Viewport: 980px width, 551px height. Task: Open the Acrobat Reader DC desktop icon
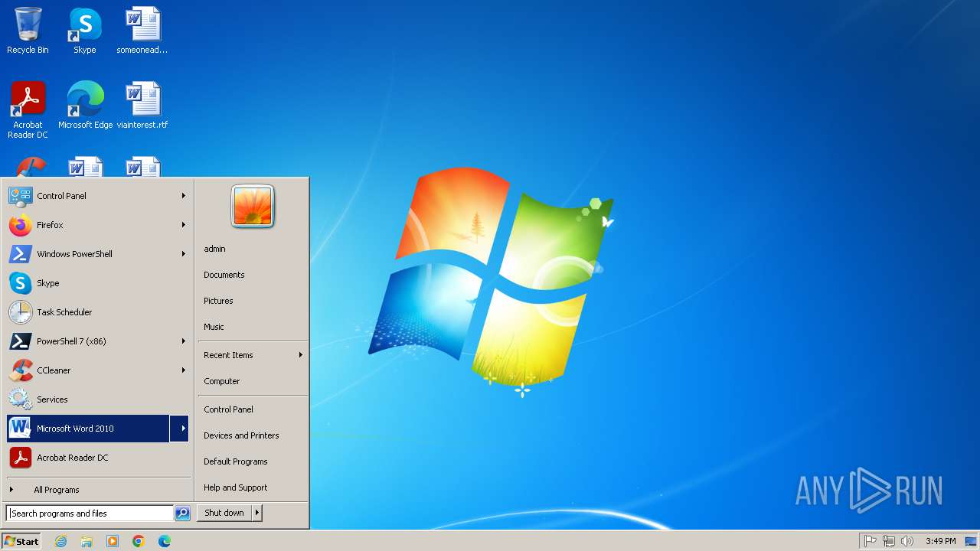(x=28, y=109)
